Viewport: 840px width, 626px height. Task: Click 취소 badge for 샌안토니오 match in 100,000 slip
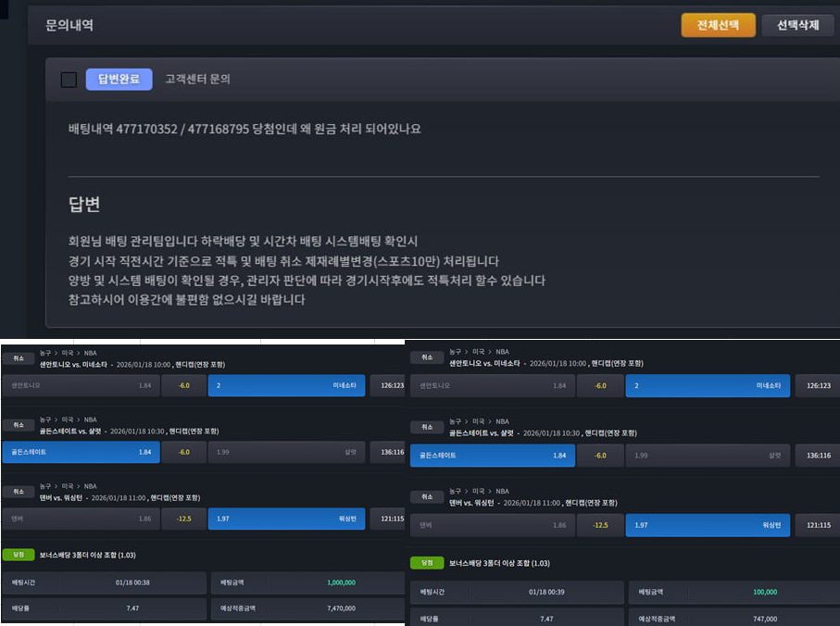pyautogui.click(x=426, y=357)
